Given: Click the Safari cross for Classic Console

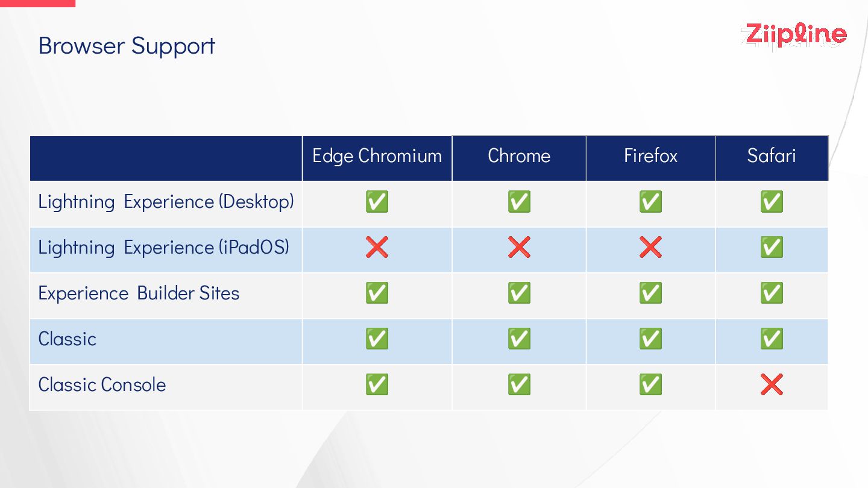Looking at the screenshot, I should tap(772, 384).
